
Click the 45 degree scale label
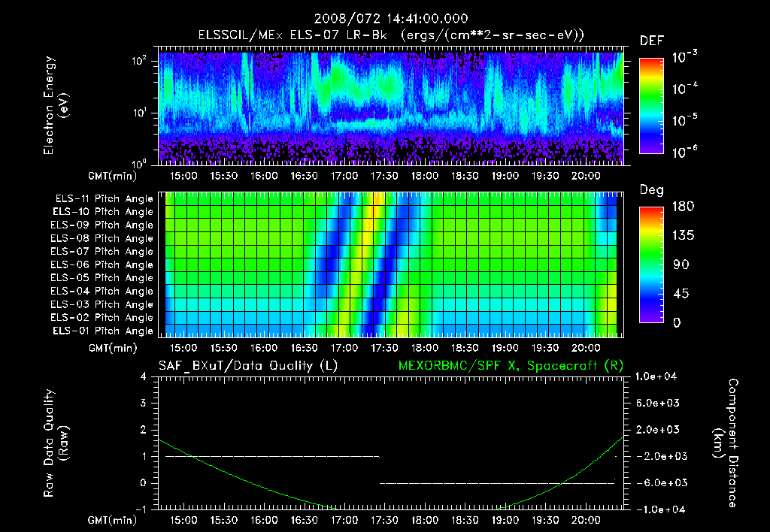(x=683, y=294)
